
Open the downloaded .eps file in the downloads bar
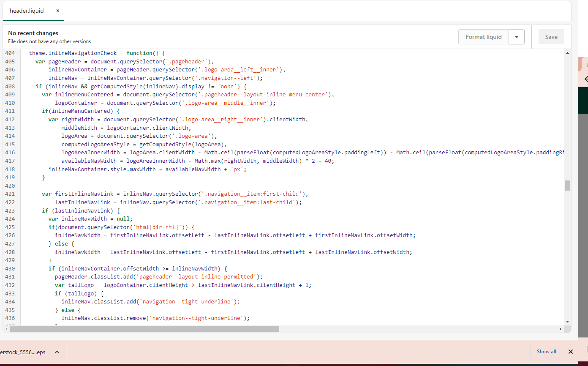pyautogui.click(x=23, y=352)
